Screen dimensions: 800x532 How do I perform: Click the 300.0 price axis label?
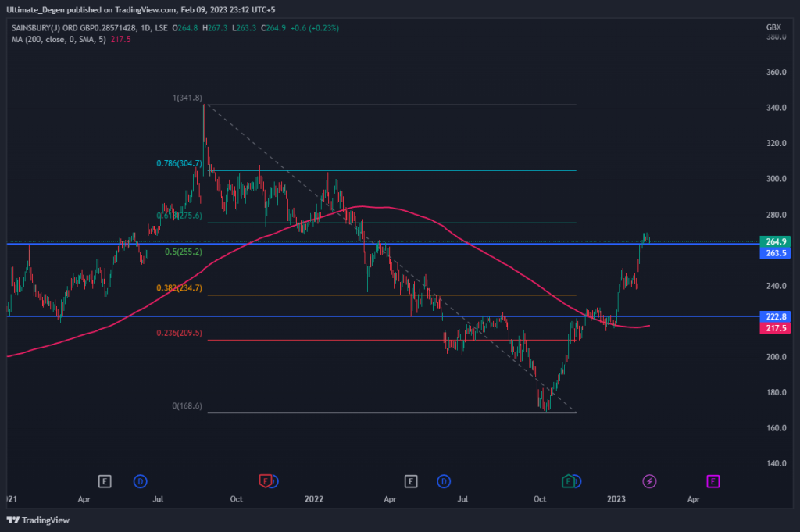pos(776,179)
